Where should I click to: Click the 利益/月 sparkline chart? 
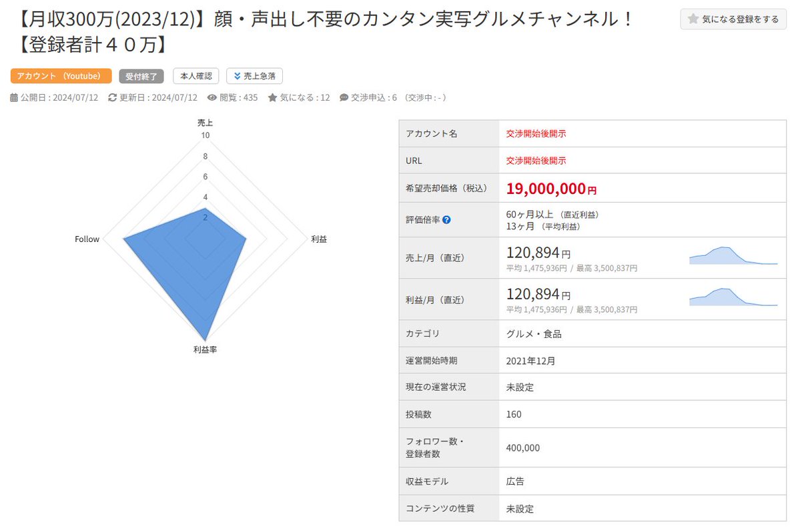(x=733, y=297)
